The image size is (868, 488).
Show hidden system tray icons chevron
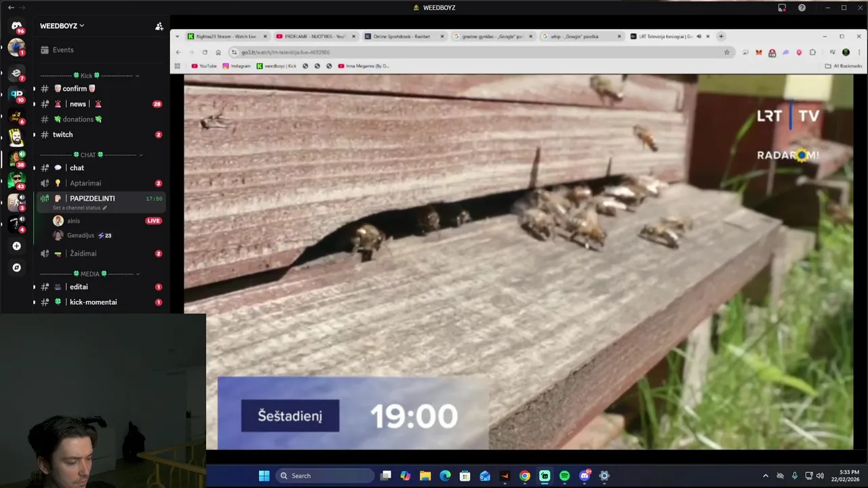[766, 476]
